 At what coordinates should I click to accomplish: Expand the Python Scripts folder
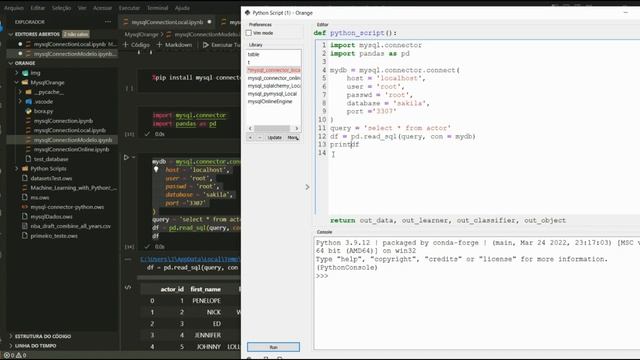click(x=17, y=169)
